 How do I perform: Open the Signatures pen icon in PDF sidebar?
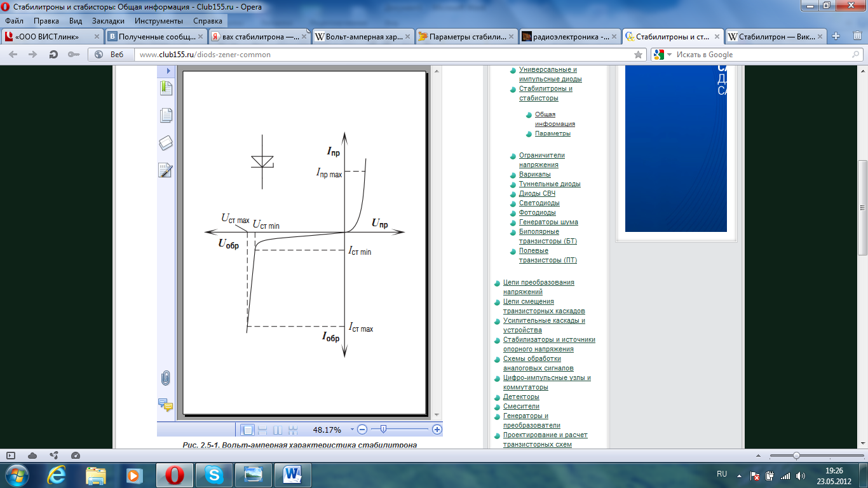click(x=166, y=170)
